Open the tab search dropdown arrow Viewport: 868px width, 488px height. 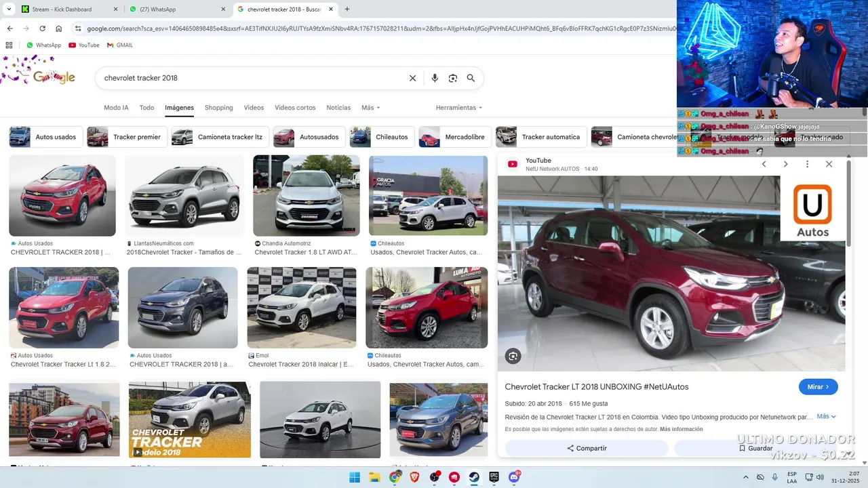9,9
